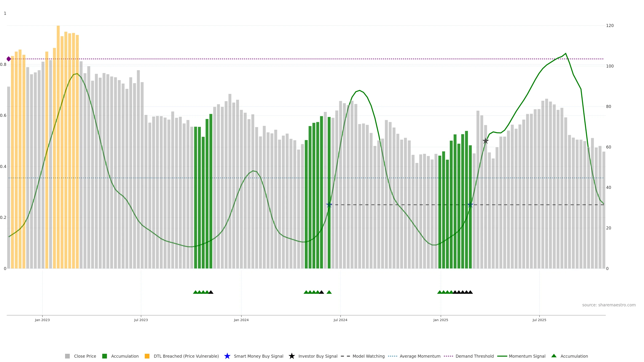This screenshot has width=644, height=362.
Task: Click the green Accumulation bar swatch in legend
Action: pos(104,356)
